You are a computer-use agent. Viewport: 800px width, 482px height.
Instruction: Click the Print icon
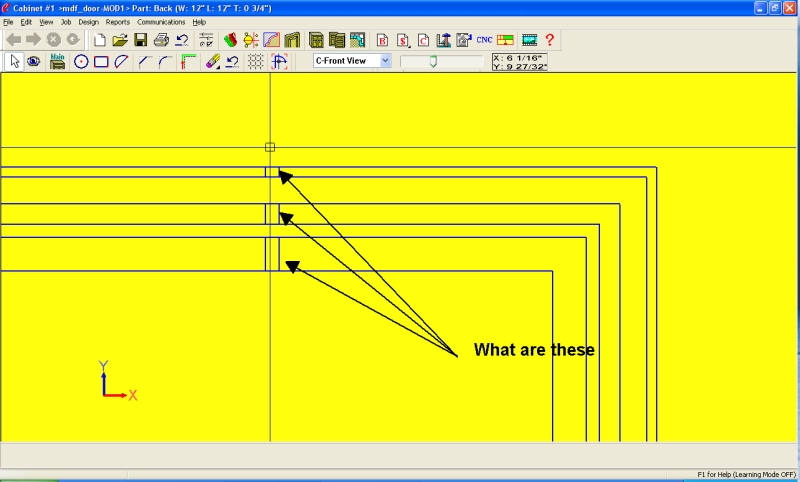coord(161,40)
